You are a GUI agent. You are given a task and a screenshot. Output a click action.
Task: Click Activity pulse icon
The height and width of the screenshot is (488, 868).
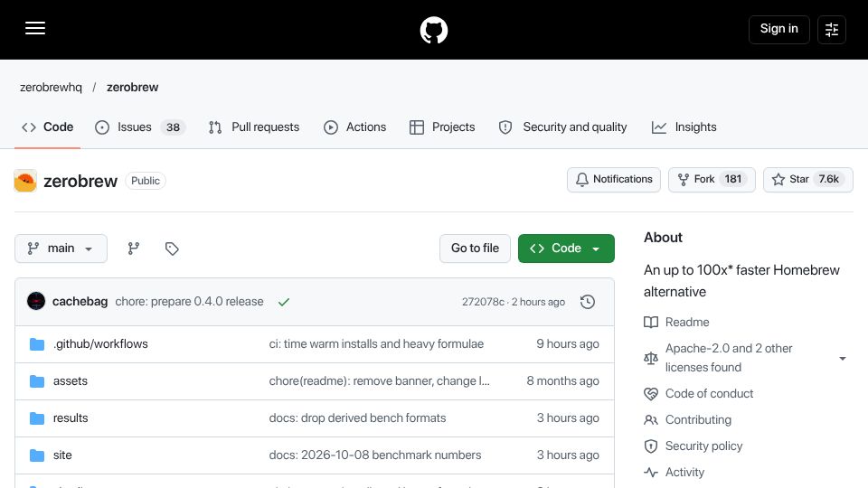(x=651, y=473)
